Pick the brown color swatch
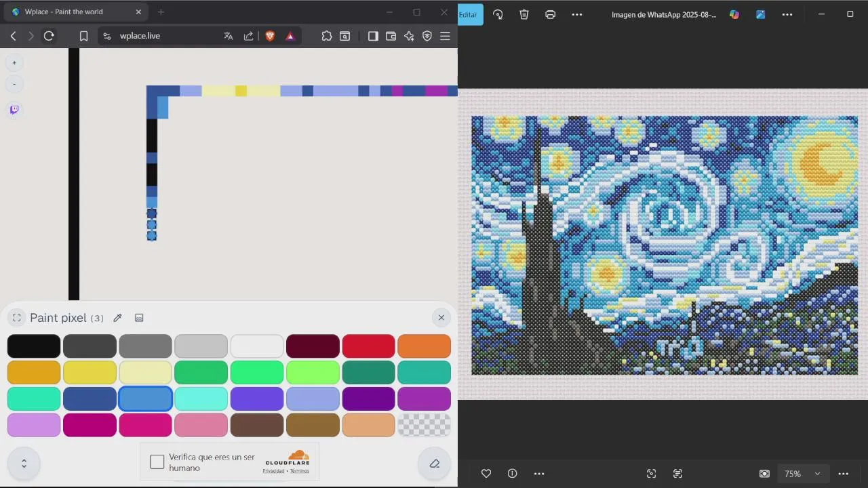 257,426
